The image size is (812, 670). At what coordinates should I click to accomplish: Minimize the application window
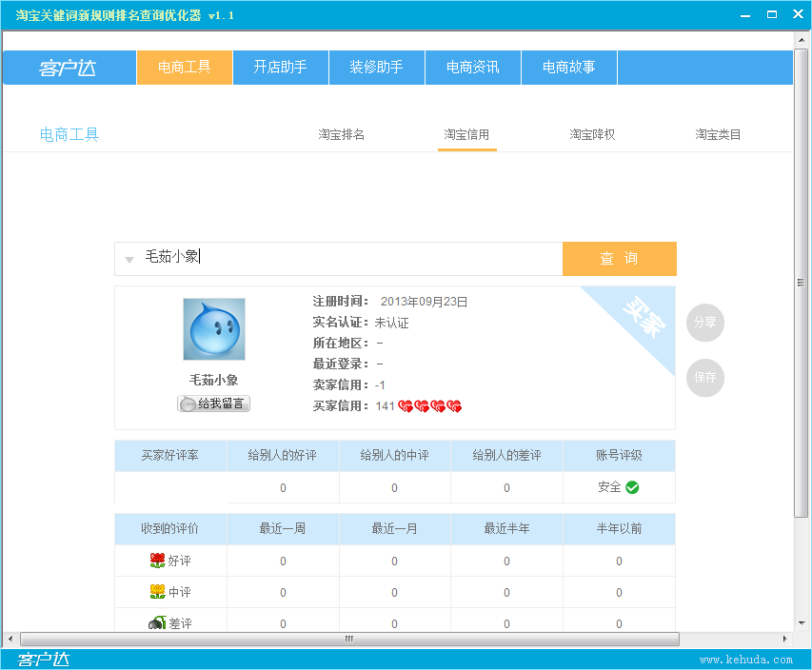click(745, 15)
